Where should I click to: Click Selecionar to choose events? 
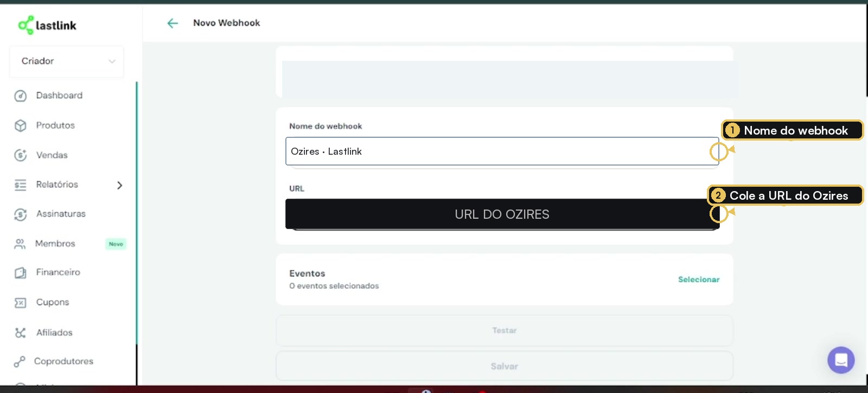[699, 280]
